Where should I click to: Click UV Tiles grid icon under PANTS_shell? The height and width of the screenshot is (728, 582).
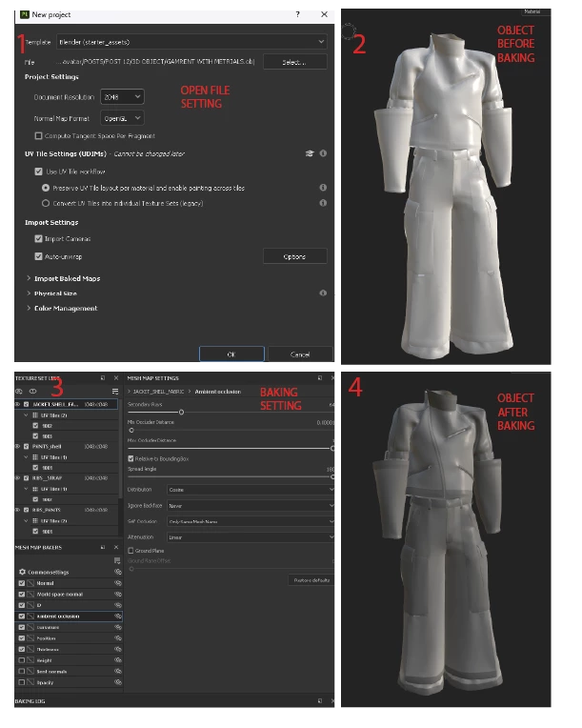[35, 457]
